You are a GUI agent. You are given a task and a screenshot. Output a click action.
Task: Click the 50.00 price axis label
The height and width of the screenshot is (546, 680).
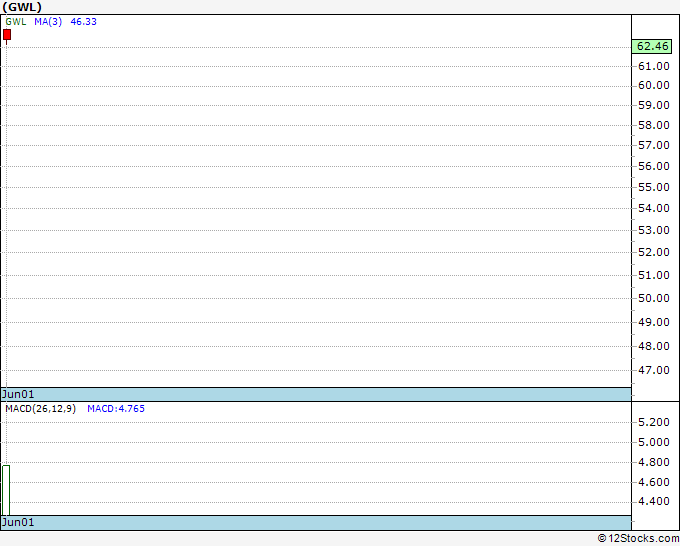(654, 298)
